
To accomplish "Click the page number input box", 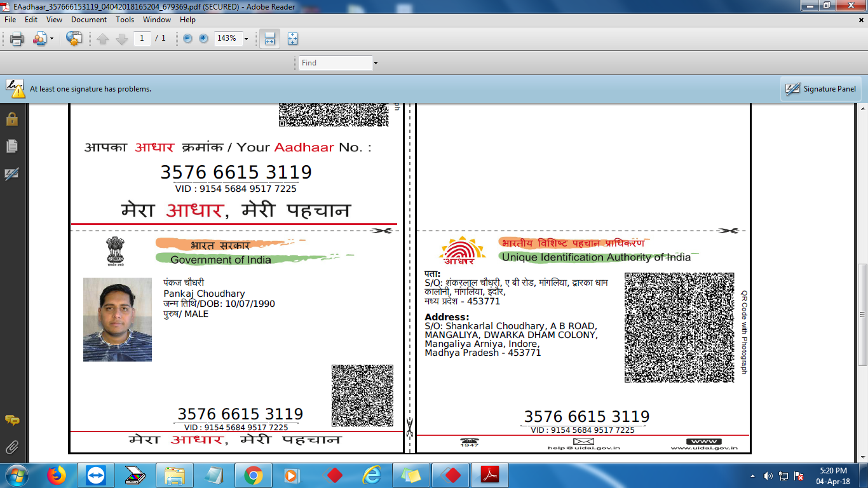I will (142, 39).
